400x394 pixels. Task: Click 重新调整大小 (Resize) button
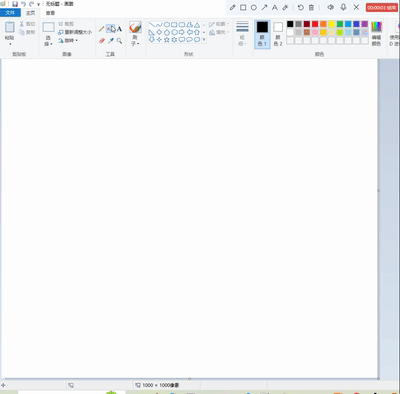coord(75,32)
